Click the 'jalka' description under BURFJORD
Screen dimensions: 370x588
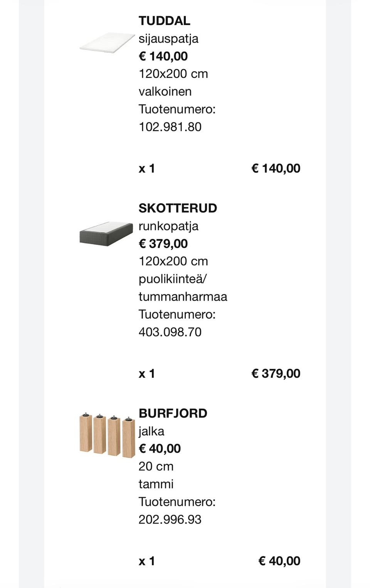click(x=151, y=431)
